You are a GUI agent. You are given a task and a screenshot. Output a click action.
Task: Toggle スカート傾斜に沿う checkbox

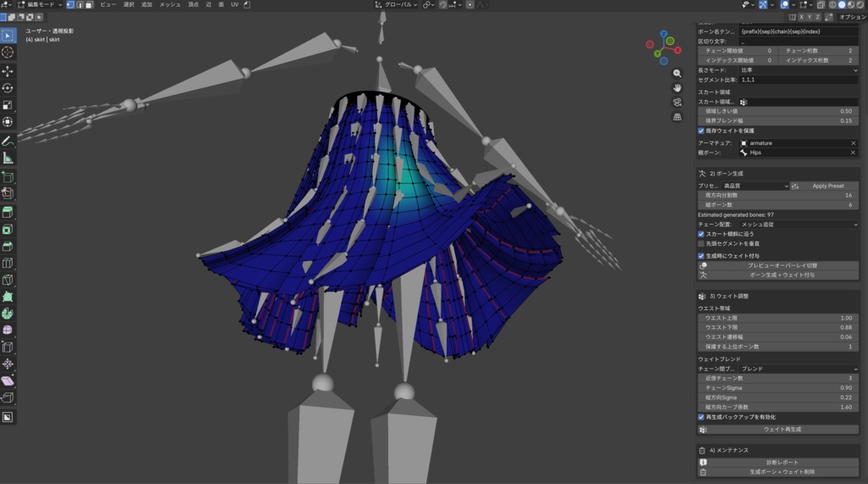[x=701, y=234]
